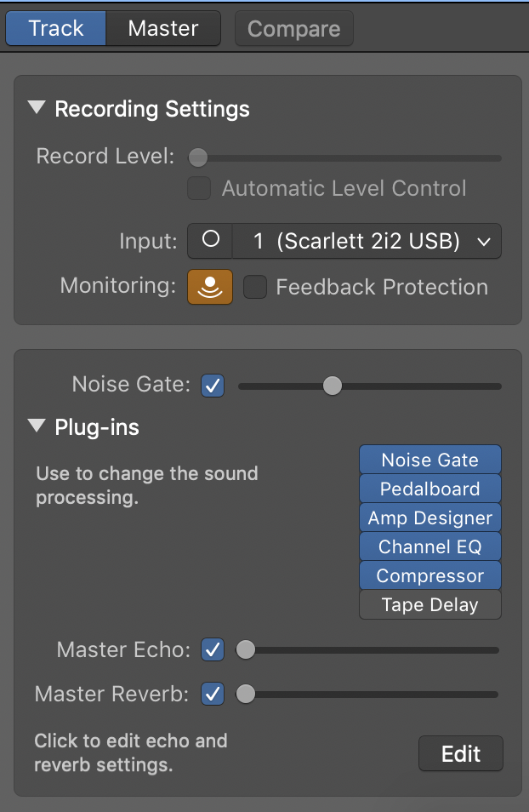The image size is (529, 812).
Task: Open the Amp Designer plug-in
Action: click(429, 518)
